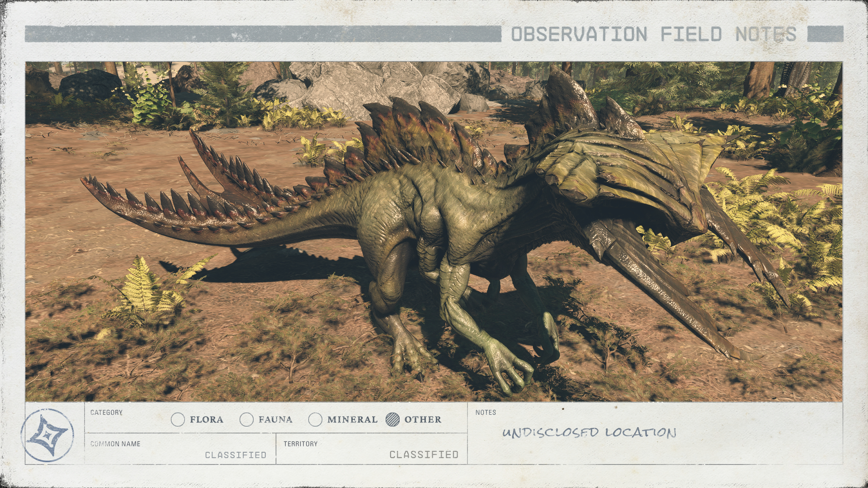Click the Constellation star emblem icon
This screenshot has height=488, width=868.
click(47, 435)
